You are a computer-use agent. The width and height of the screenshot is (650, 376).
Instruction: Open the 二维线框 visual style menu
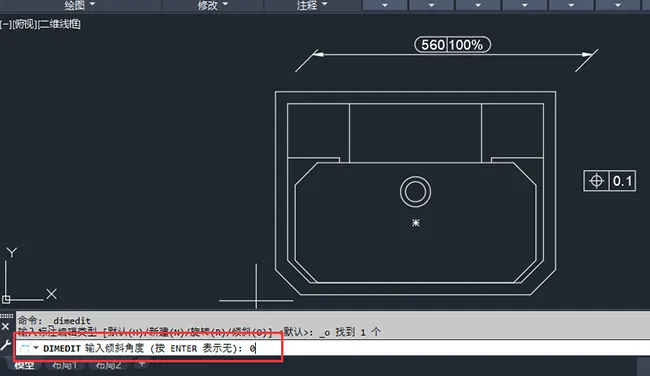point(59,24)
